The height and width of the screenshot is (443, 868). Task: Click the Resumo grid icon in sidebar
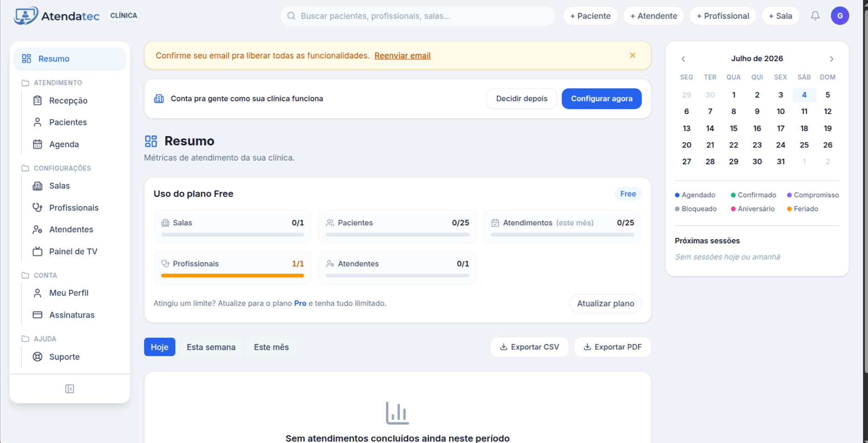click(27, 58)
